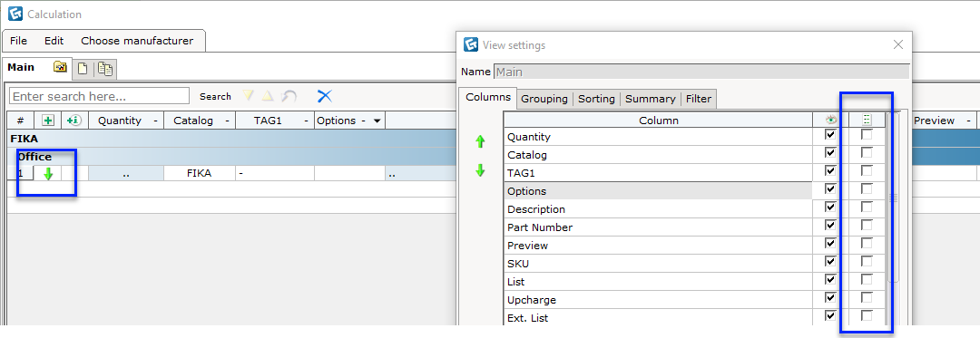Click the dotted list icon column header

(x=867, y=121)
